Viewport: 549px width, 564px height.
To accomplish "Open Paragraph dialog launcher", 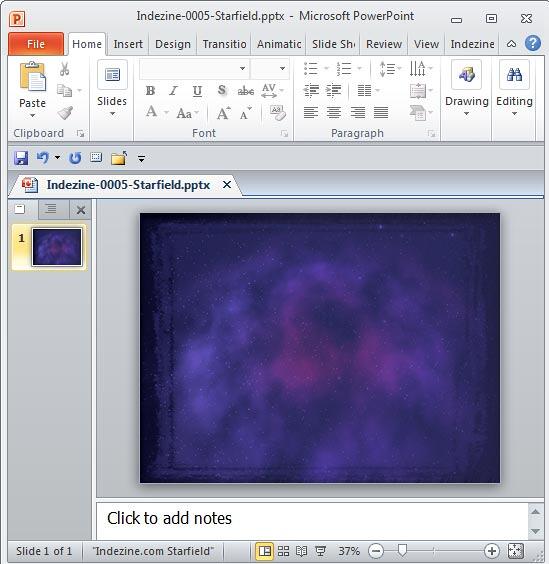I will pyautogui.click(x=431, y=134).
